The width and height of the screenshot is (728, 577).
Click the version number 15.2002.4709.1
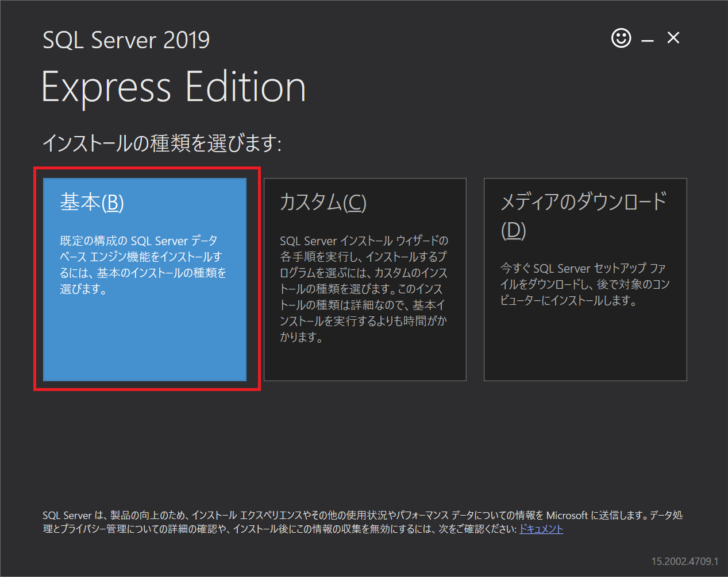[x=685, y=561]
